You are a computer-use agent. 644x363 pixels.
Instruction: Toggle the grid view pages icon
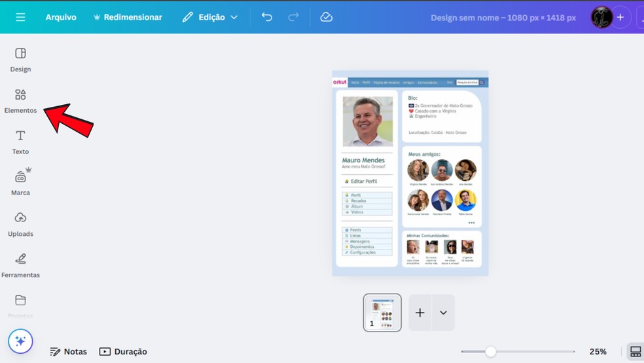[635, 351]
